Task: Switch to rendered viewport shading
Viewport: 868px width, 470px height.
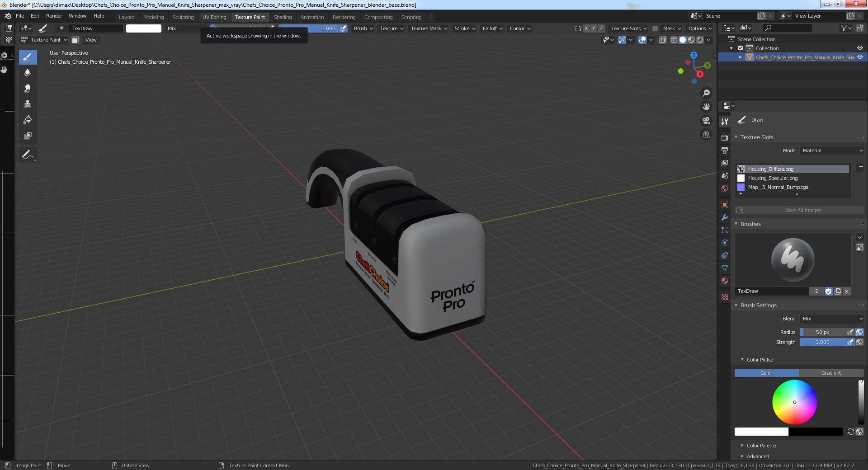Action: pyautogui.click(x=700, y=40)
